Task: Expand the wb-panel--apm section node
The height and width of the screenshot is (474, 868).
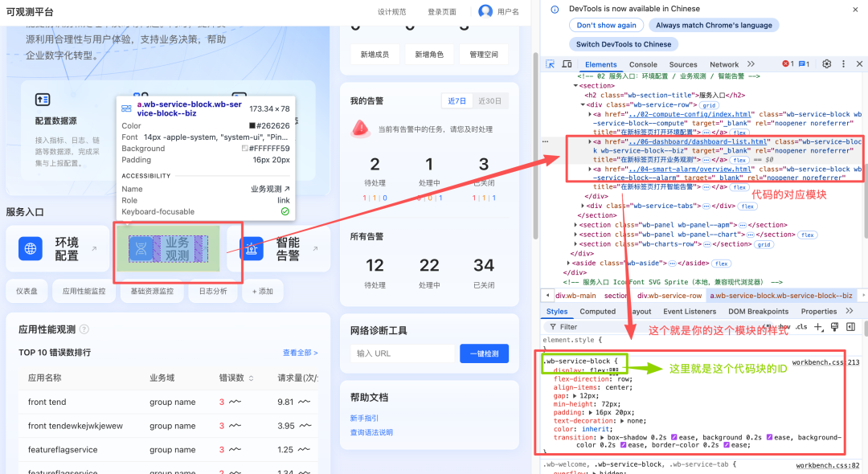Action: pos(575,225)
